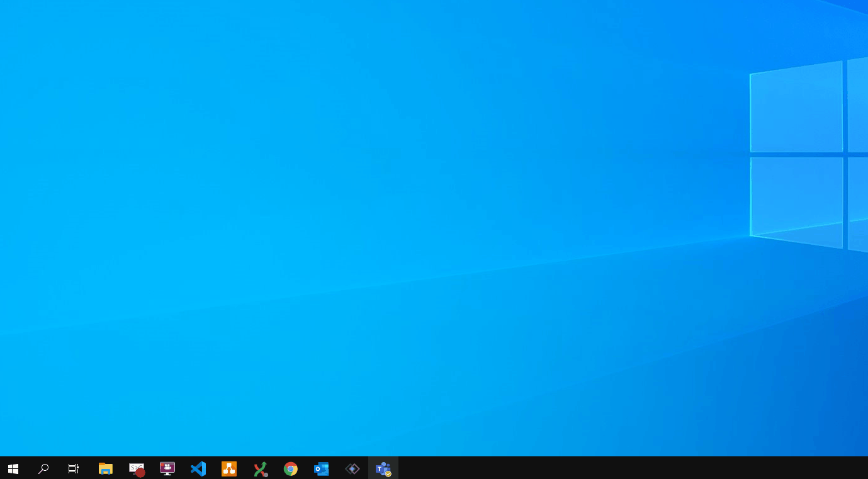The height and width of the screenshot is (479, 868).
Task: Open the orange diagram app icon
Action: pos(229,468)
